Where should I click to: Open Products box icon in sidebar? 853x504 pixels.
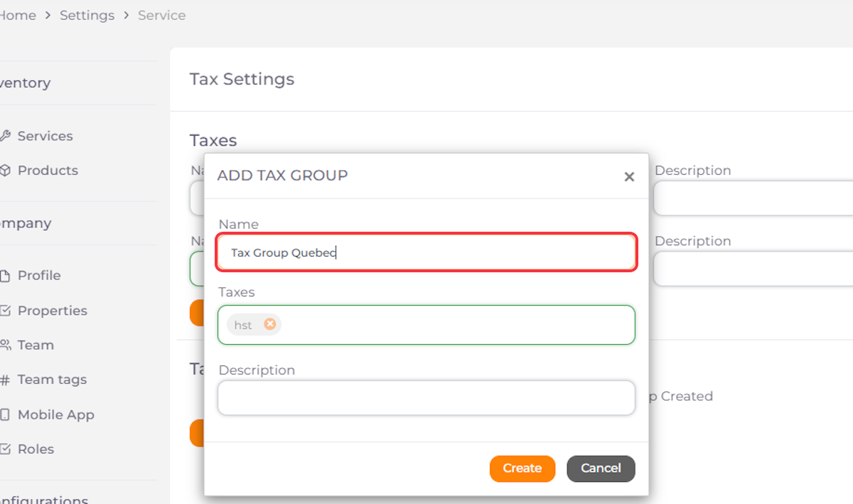(5, 171)
